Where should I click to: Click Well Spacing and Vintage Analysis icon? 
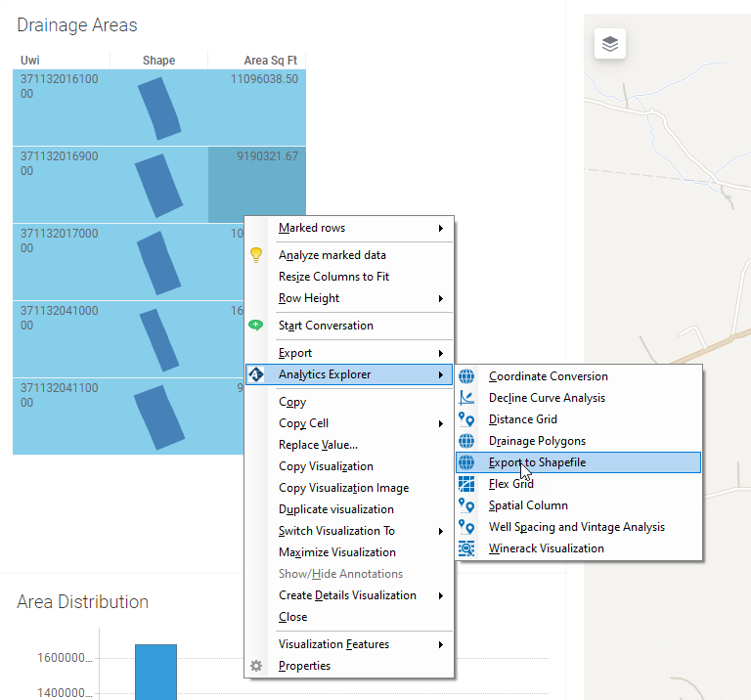point(466,527)
